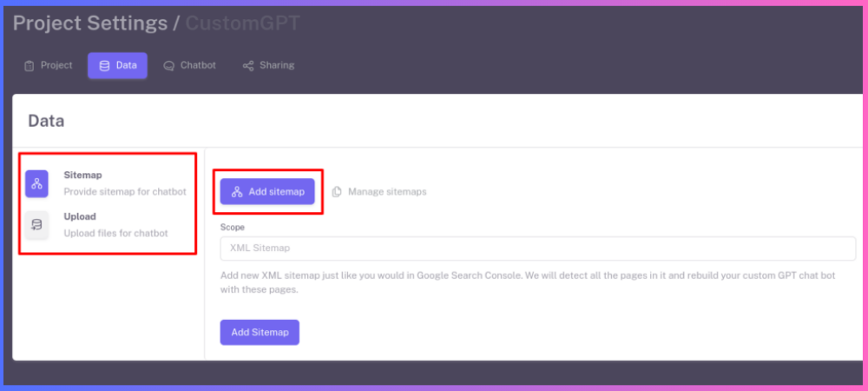Click the sitemap icon inside the top Add sitemap button
Image resolution: width=868 pixels, height=391 pixels.
[x=237, y=192]
